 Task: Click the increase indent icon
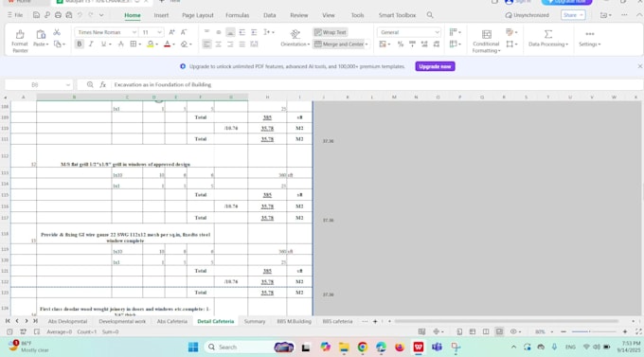pos(254,32)
